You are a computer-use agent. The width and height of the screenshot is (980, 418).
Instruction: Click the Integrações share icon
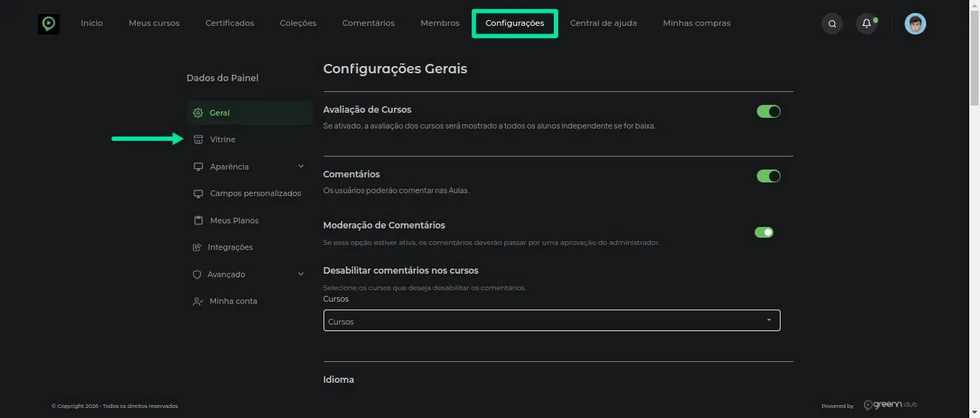point(197,247)
